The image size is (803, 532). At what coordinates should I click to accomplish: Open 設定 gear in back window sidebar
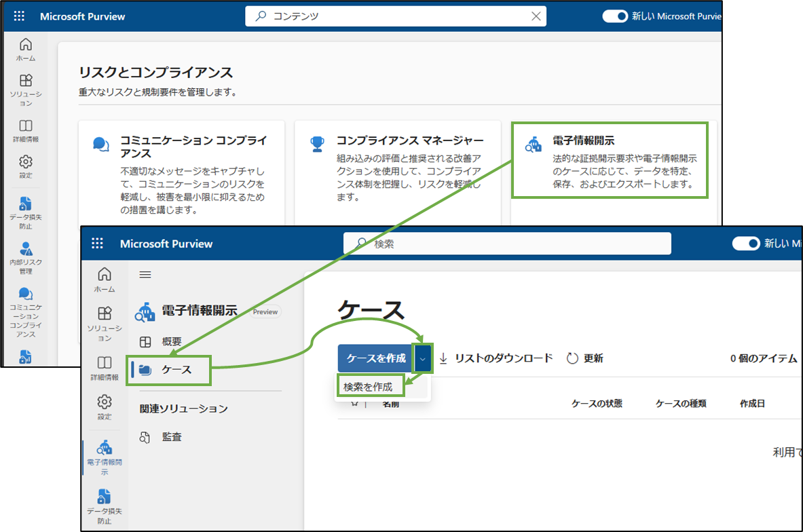[x=26, y=167]
